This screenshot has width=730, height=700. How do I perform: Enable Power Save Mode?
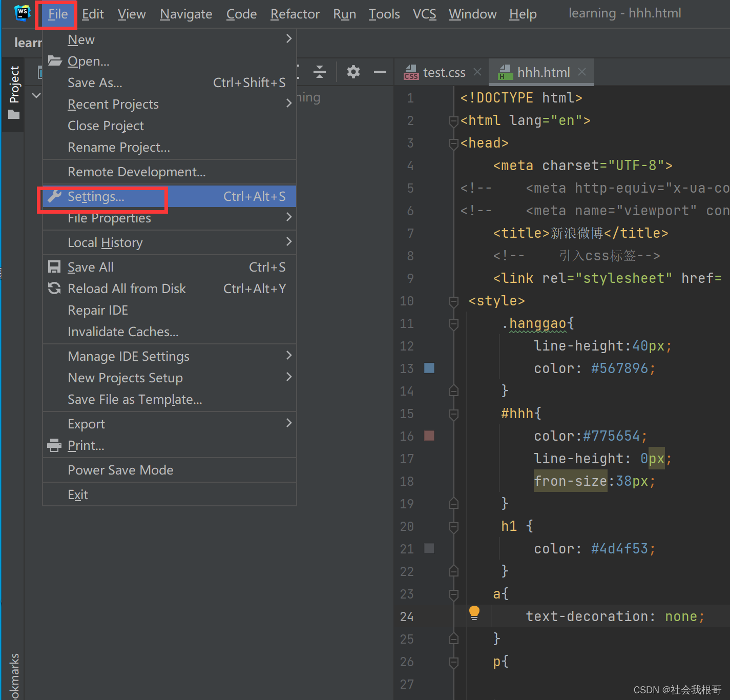coord(120,470)
